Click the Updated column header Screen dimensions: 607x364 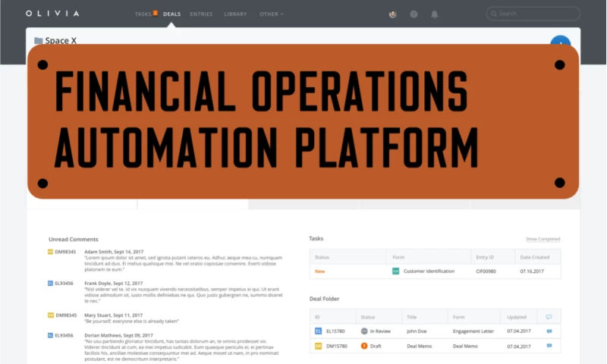pos(517,317)
